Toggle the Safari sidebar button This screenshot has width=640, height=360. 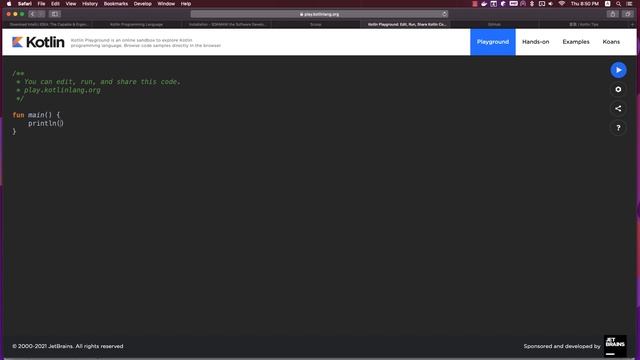click(55, 14)
